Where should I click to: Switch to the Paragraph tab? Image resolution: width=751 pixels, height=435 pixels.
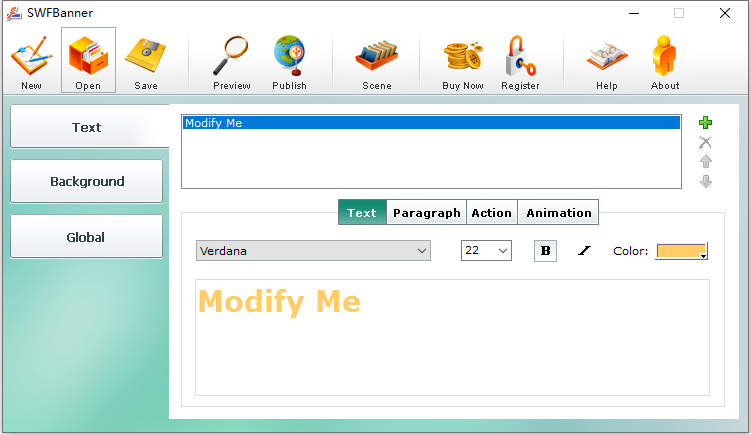(x=426, y=212)
